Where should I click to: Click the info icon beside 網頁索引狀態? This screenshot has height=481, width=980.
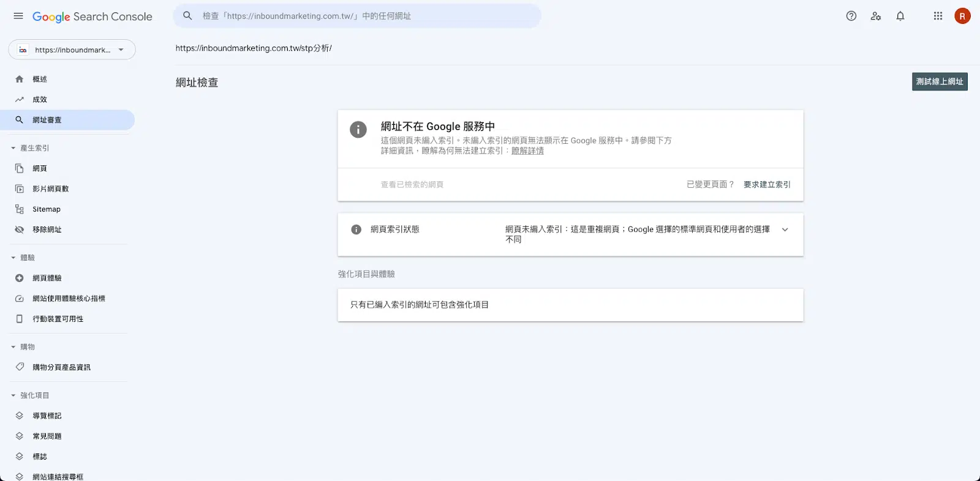[356, 229]
